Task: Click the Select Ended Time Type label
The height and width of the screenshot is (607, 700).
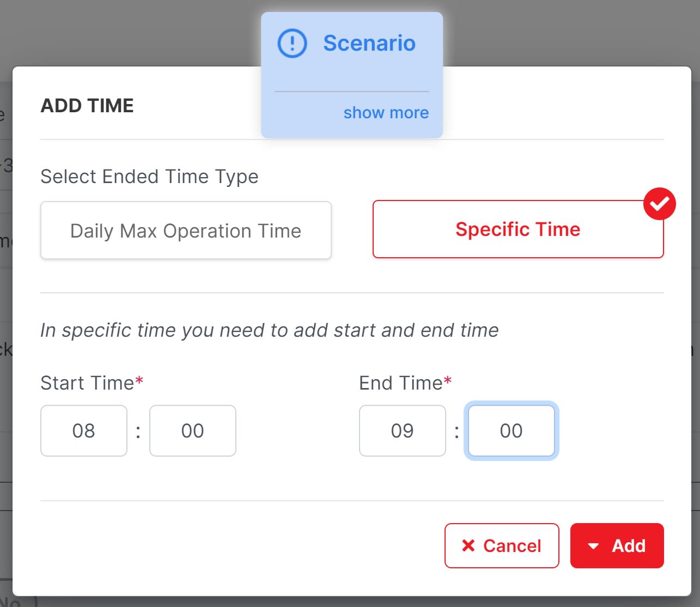Action: coord(149,177)
